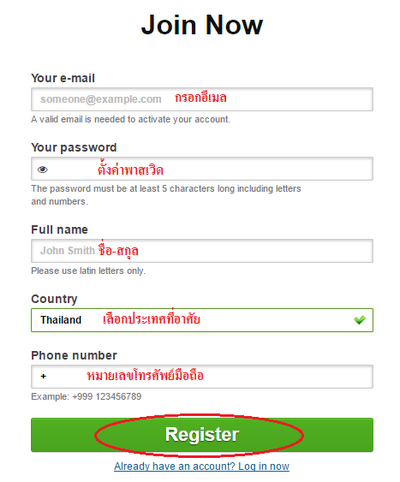Click the 'Join Now' heading
This screenshot has width=400, height=482.
click(x=202, y=25)
